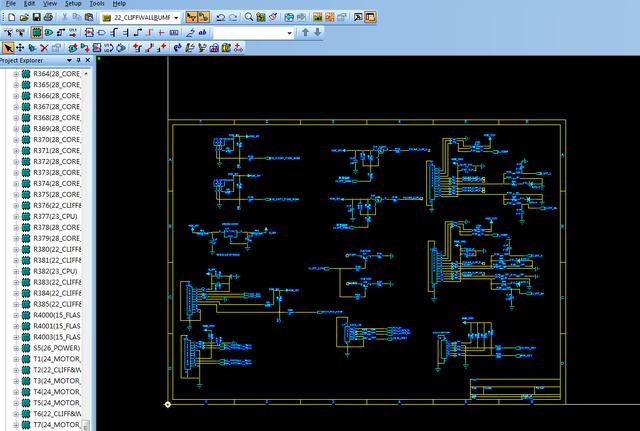Select R379(28_CORE in the tree
Screen dimensions: 640x431
57,238
